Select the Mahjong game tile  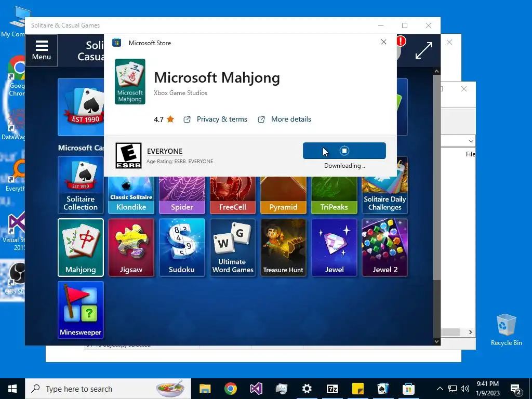pyautogui.click(x=81, y=247)
